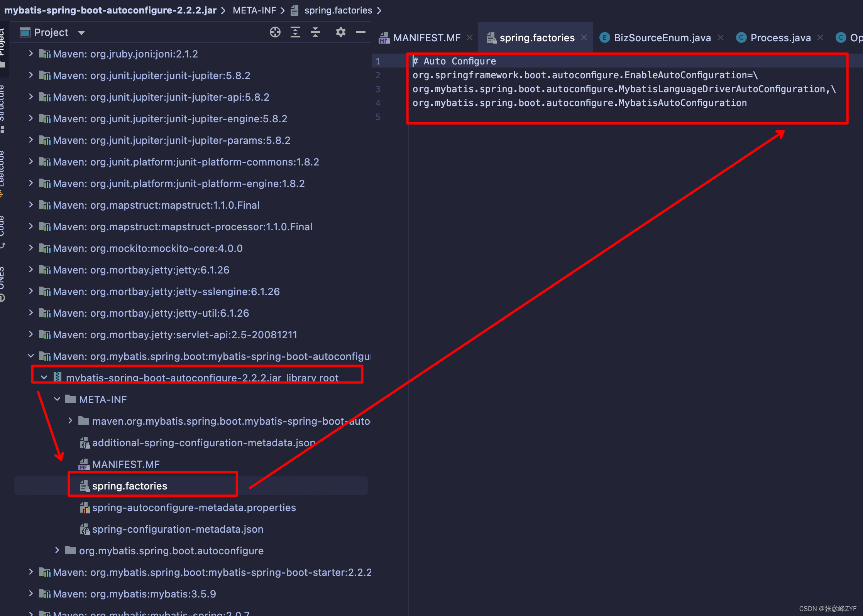Click the Select Opened File locate icon

[275, 32]
